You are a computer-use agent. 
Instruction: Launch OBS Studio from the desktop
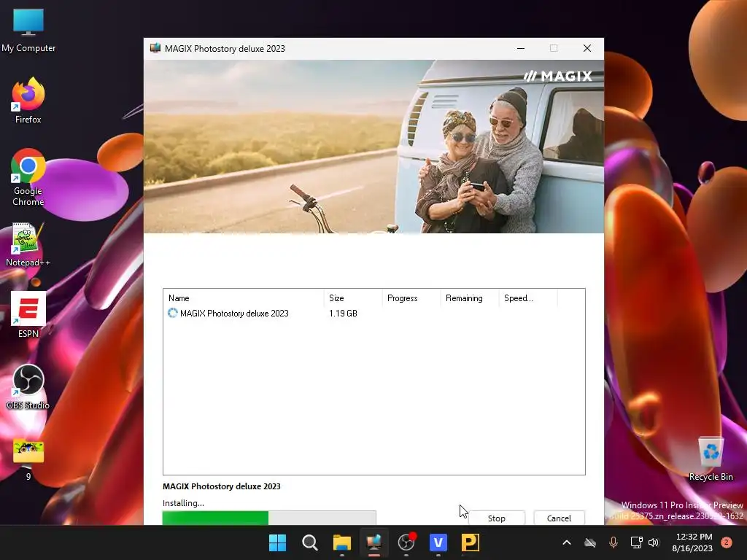click(x=28, y=386)
